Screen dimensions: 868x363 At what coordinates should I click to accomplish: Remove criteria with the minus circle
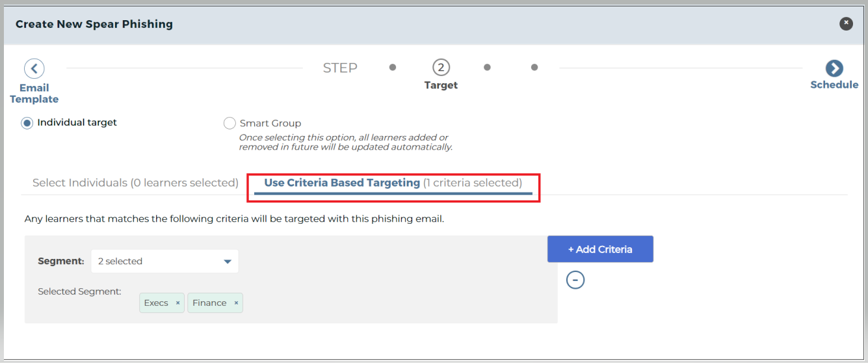coord(575,280)
